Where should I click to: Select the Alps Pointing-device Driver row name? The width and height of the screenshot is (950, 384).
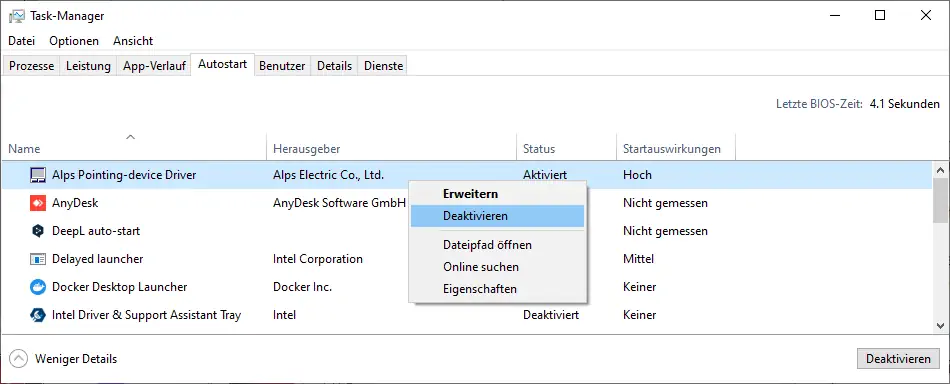[124, 175]
